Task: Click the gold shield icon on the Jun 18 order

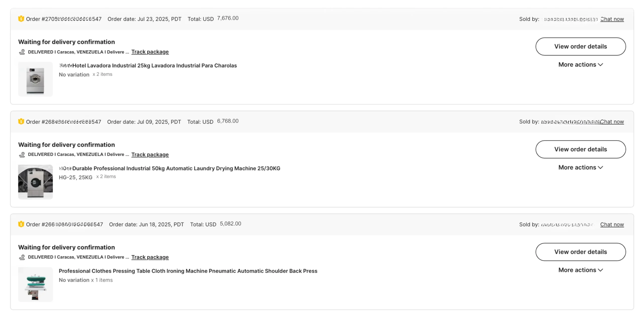Action: tap(21, 224)
